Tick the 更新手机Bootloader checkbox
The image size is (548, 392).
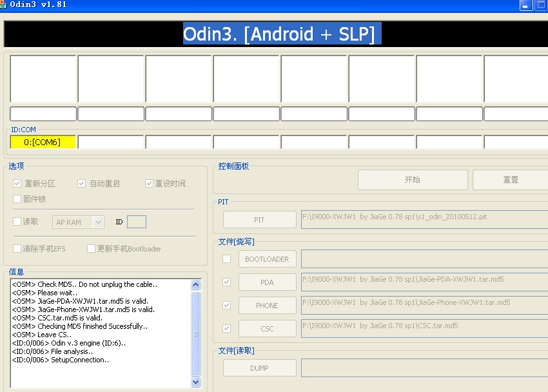(x=91, y=248)
